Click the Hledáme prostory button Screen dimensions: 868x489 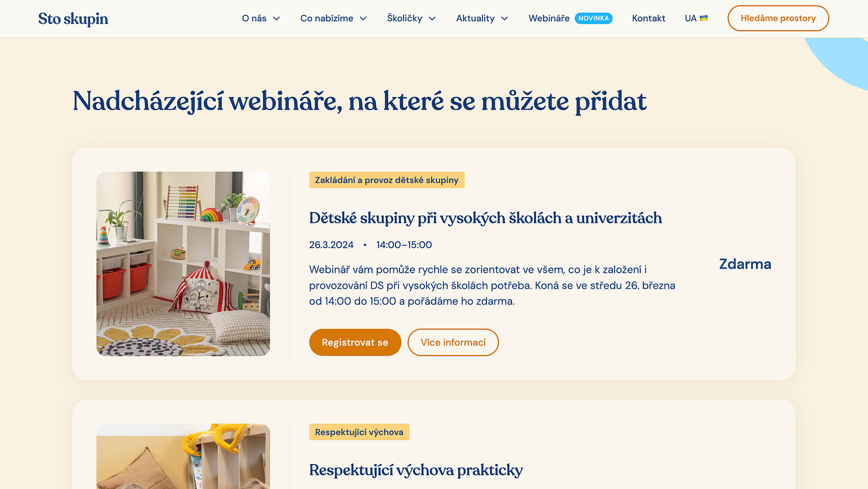(x=778, y=18)
